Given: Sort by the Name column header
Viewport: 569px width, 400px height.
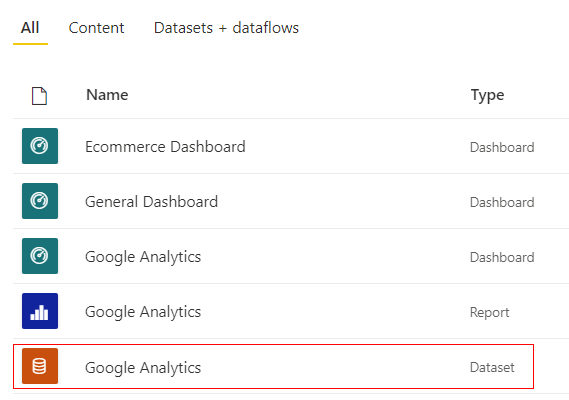Looking at the screenshot, I should [107, 95].
